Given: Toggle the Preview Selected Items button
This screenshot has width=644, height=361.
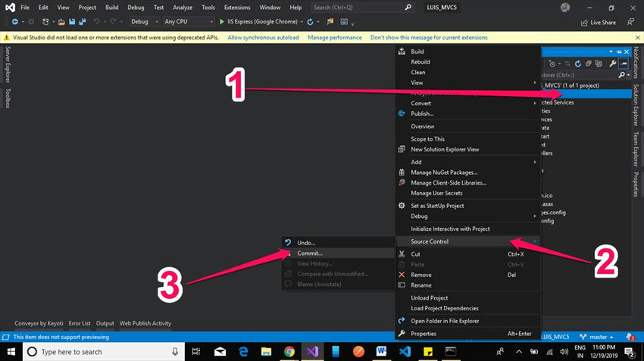Looking at the screenshot, I should pos(624,64).
